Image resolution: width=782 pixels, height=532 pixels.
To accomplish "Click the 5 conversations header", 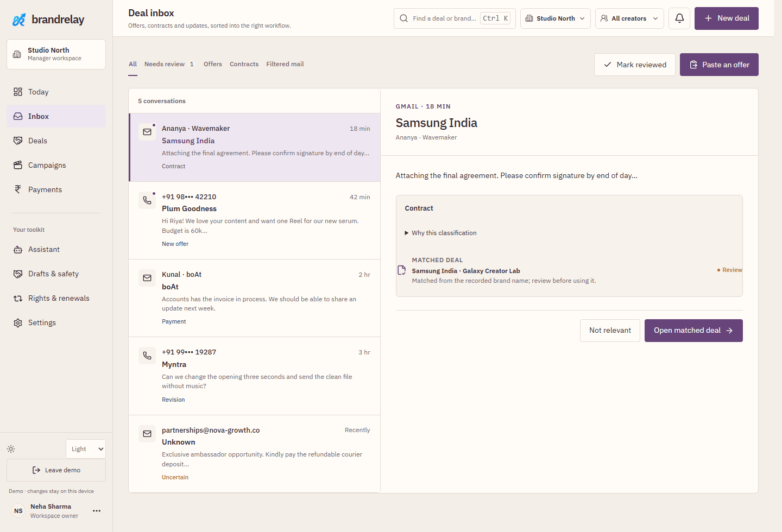I will tap(162, 101).
